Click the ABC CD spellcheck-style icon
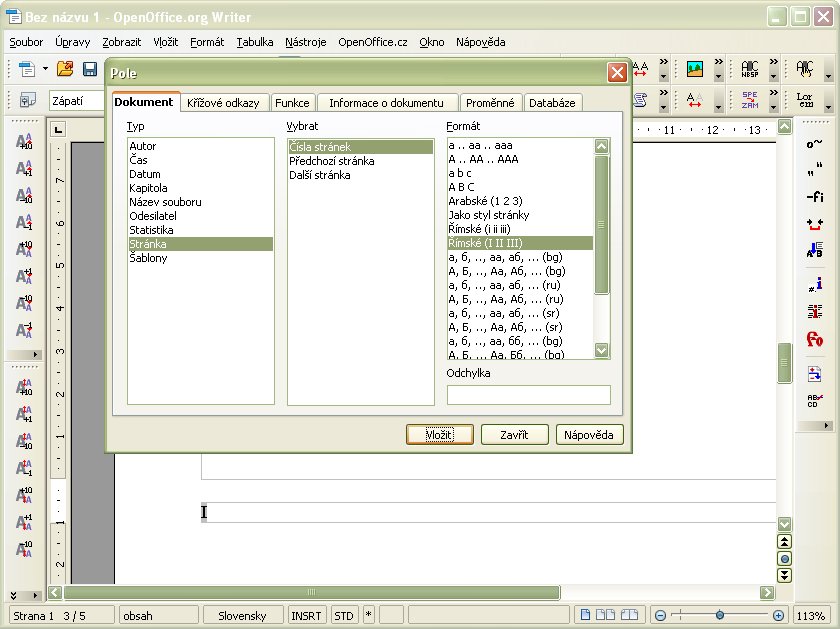 click(814, 400)
